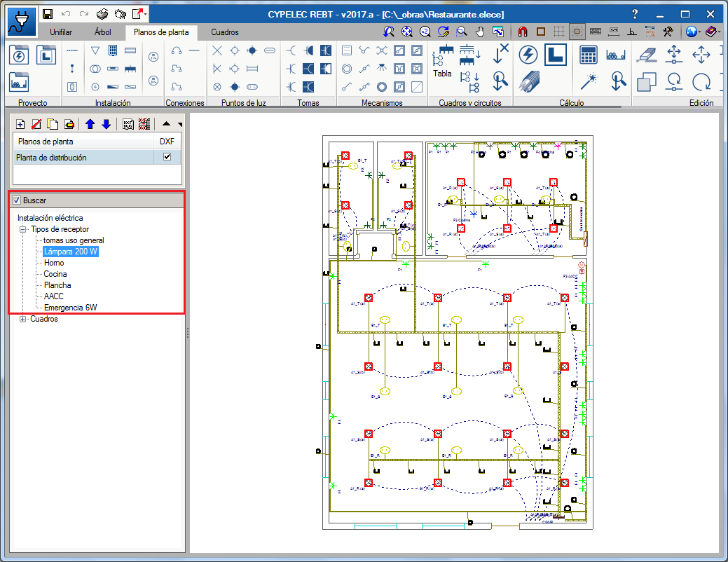Pick the crossed circle lamp icon in Puntos de luz

[x=217, y=87]
